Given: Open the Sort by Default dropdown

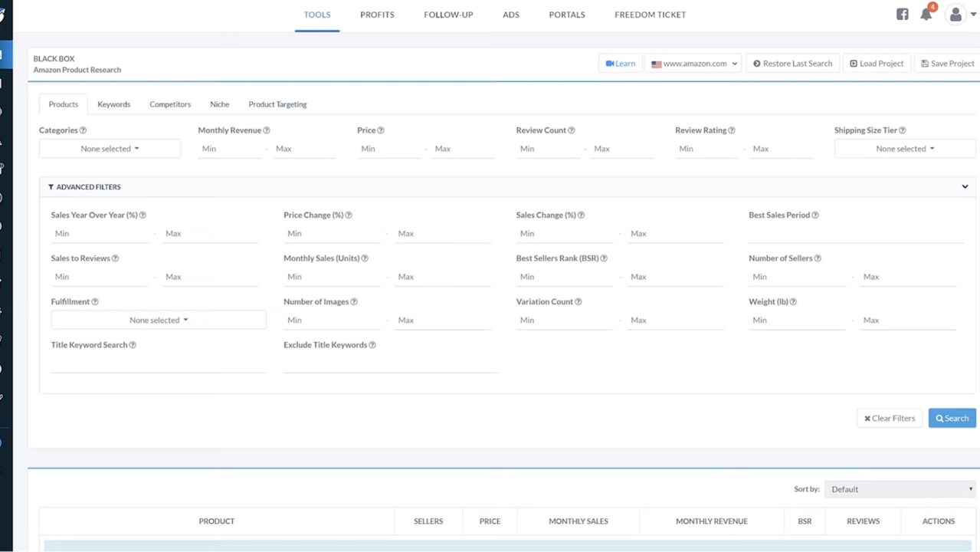Looking at the screenshot, I should [x=901, y=489].
